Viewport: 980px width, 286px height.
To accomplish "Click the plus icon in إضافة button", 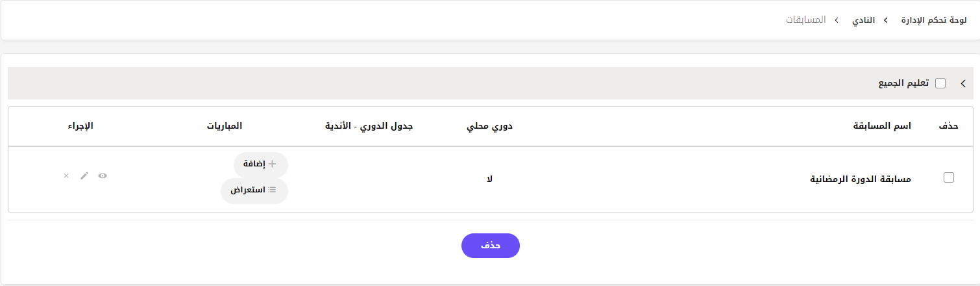I will (x=273, y=164).
